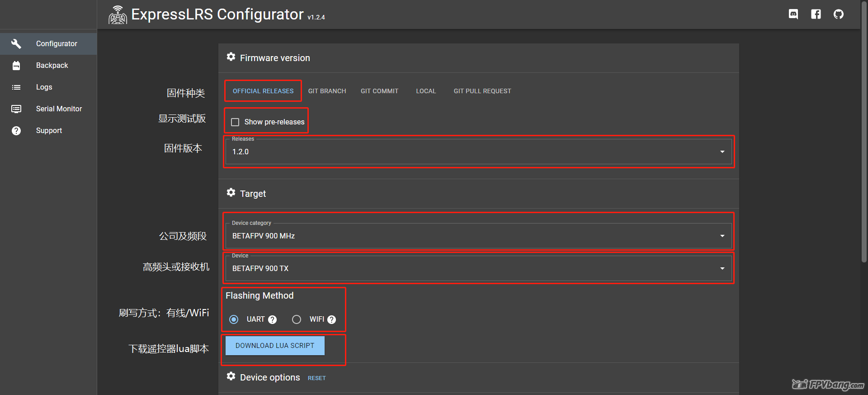Select the UART flashing method
868x395 pixels.
coord(234,319)
